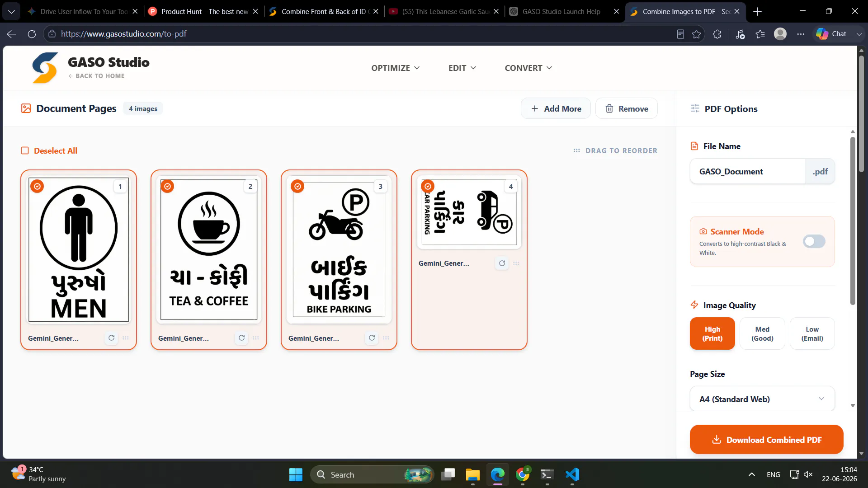
Task: Open the clock and date panel
Action: [840, 474]
